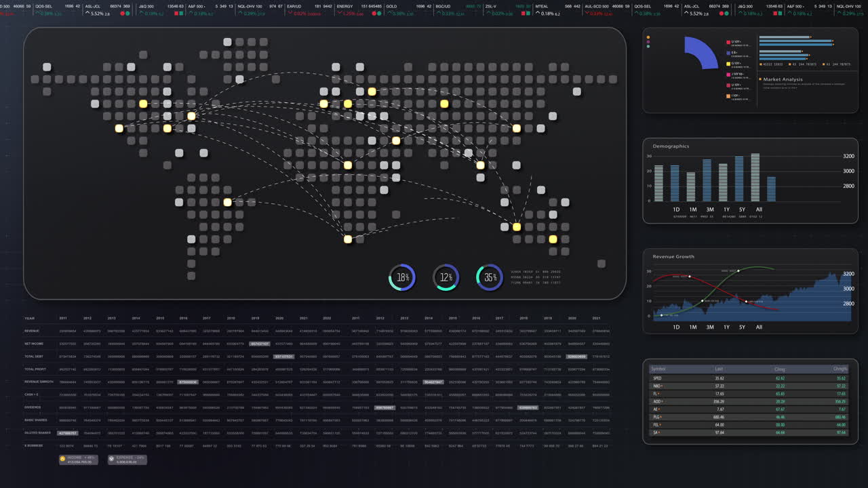Toggle the blue E8 legend swatch
868x488 pixels.
click(x=728, y=53)
